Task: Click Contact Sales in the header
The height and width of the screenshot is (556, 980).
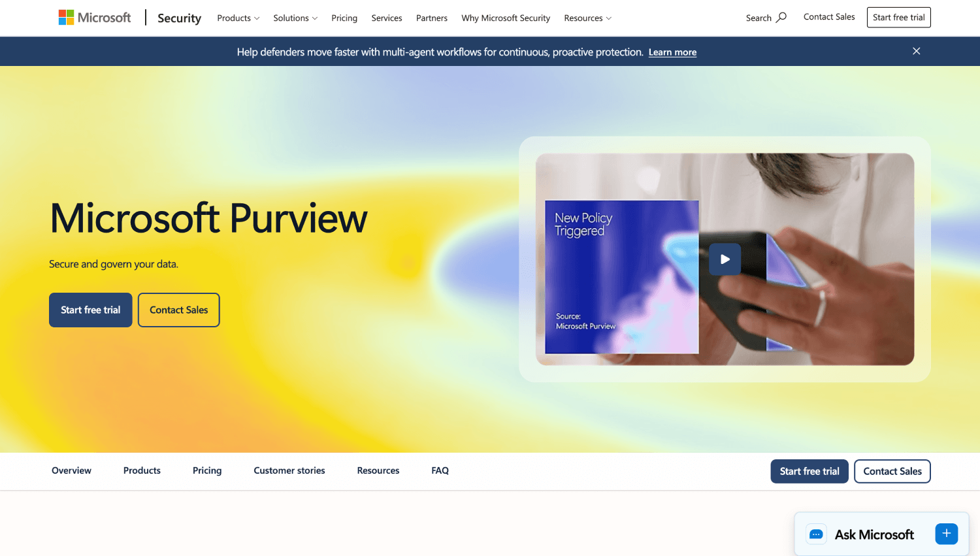Action: click(x=829, y=17)
